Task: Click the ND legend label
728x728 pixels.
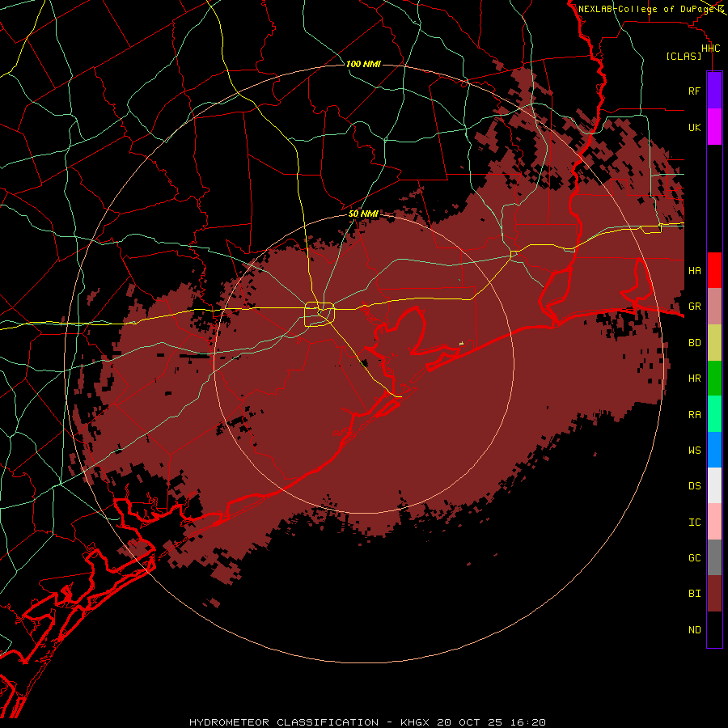Action: pyautogui.click(x=694, y=630)
